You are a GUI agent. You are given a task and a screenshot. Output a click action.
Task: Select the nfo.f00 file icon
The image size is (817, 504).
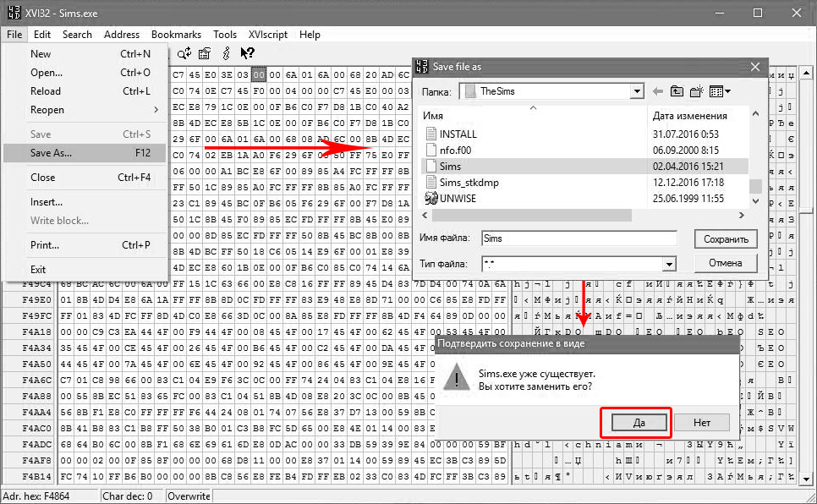click(x=430, y=151)
